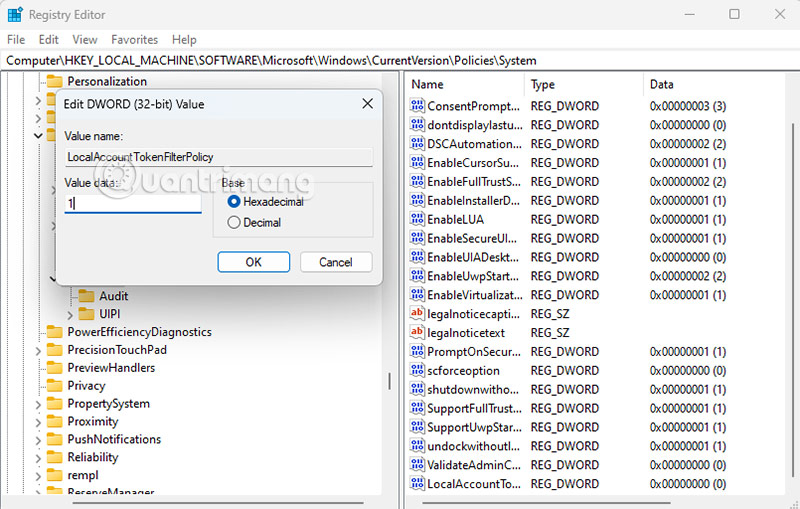Screen dimensions: 800x509
Task: Click the undockwithoutl... value icon
Action: [x=417, y=445]
